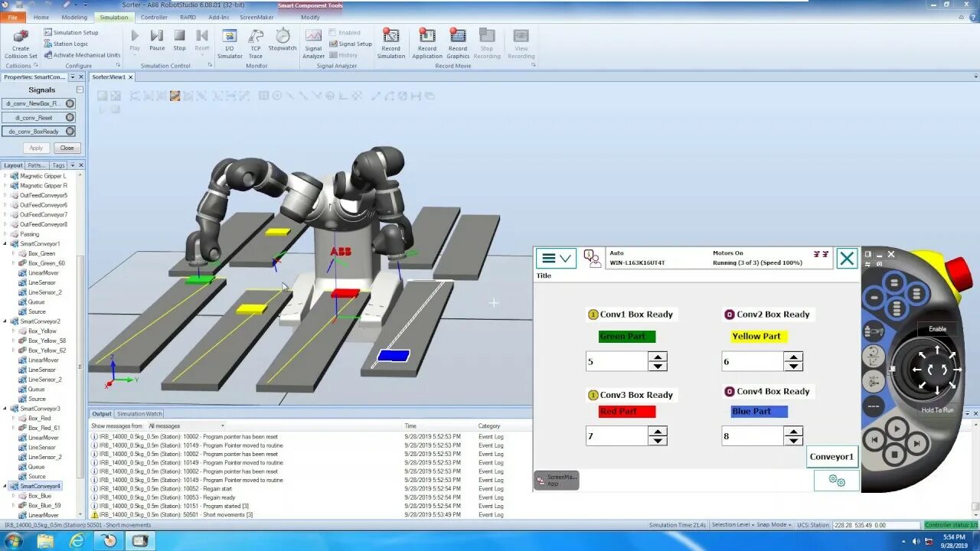Open the I/O Simulator
Screen dimensions: 980x551
click(x=230, y=44)
